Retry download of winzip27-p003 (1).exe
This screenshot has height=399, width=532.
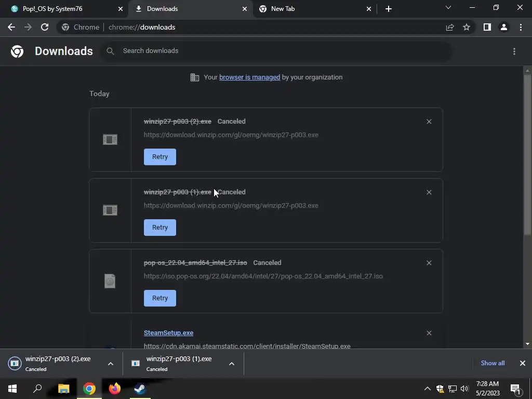click(x=160, y=228)
